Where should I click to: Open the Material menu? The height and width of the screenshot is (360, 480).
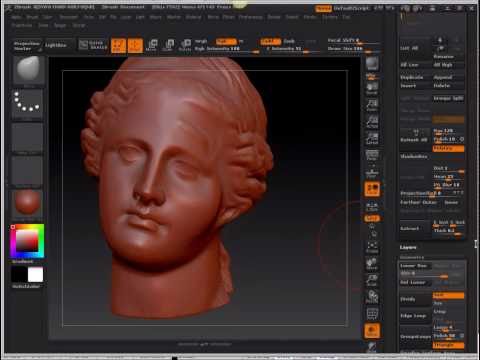point(194,17)
